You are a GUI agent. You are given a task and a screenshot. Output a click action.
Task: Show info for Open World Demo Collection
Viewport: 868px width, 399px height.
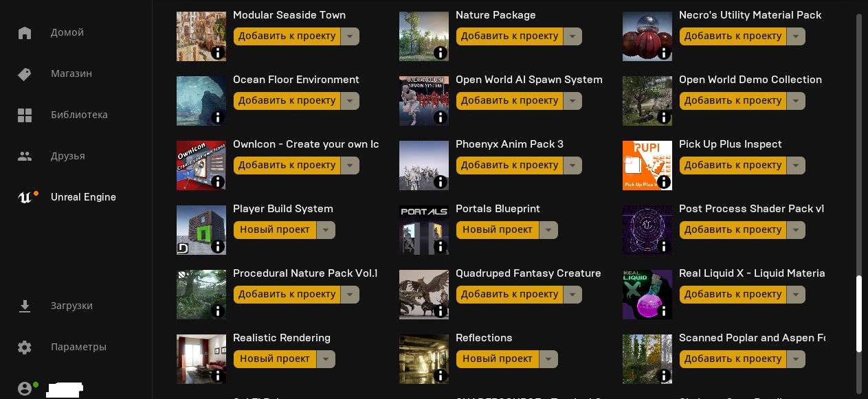[664, 117]
